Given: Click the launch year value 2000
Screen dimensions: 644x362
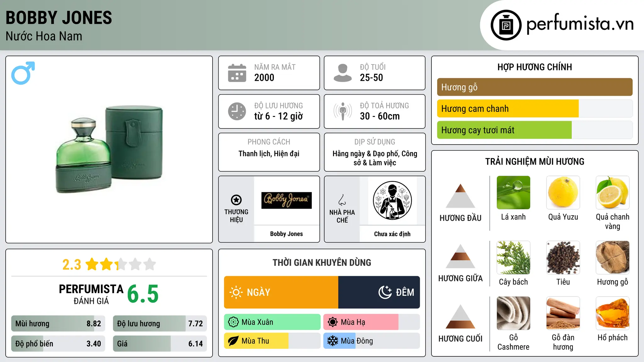Looking at the screenshot, I should (x=264, y=78).
